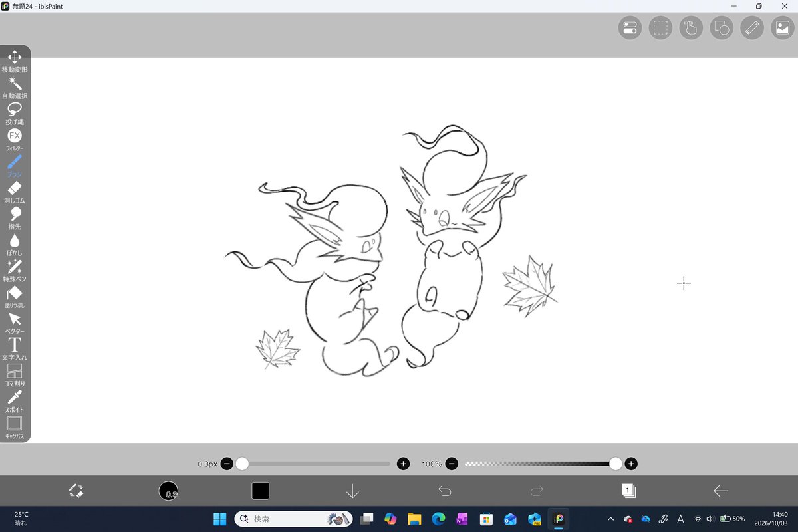Open the brush settings preview circle

click(168, 491)
